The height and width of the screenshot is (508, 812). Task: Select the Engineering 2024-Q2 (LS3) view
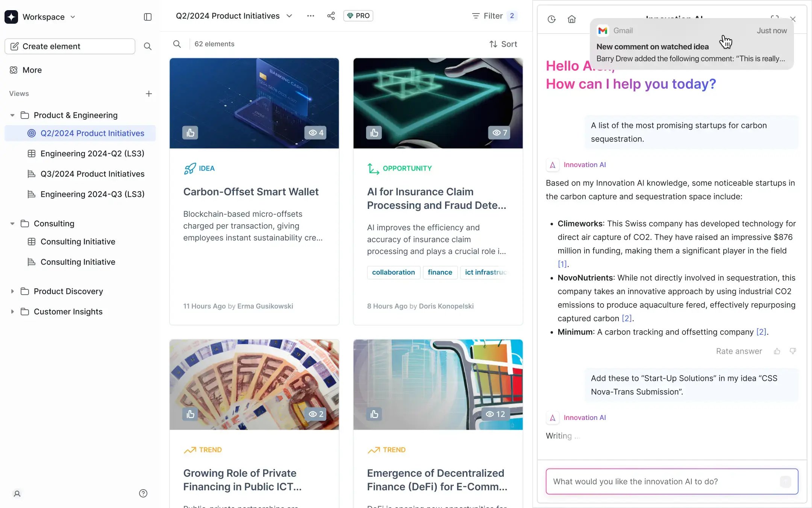click(x=92, y=154)
